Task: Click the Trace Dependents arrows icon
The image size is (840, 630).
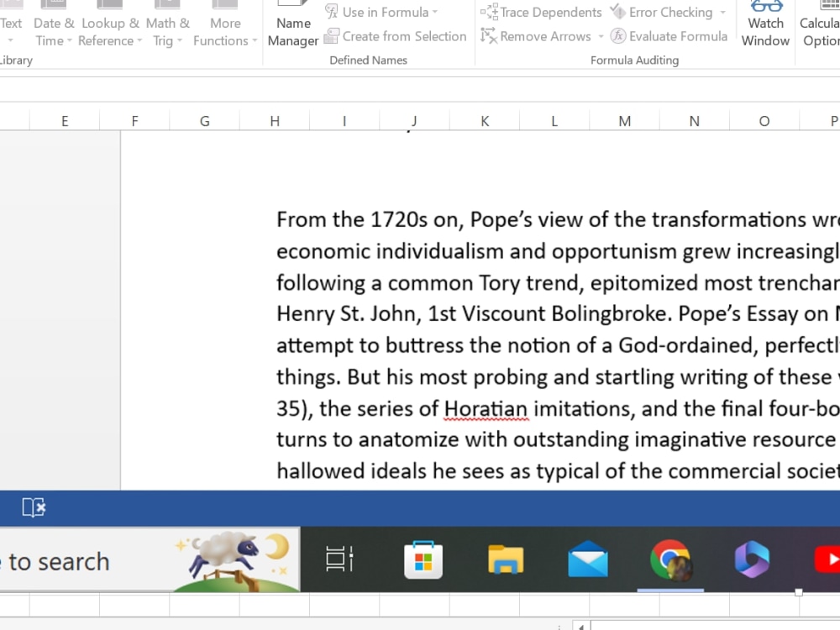Action: coord(489,11)
